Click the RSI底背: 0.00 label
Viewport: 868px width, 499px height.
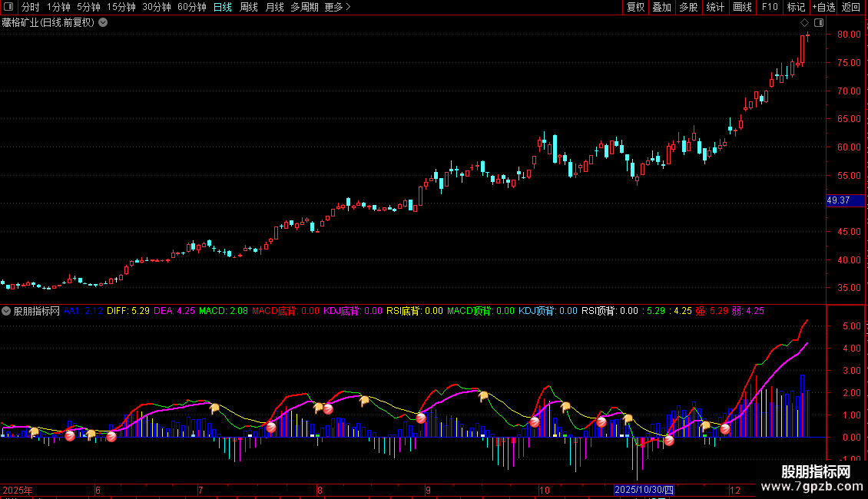[415, 311]
